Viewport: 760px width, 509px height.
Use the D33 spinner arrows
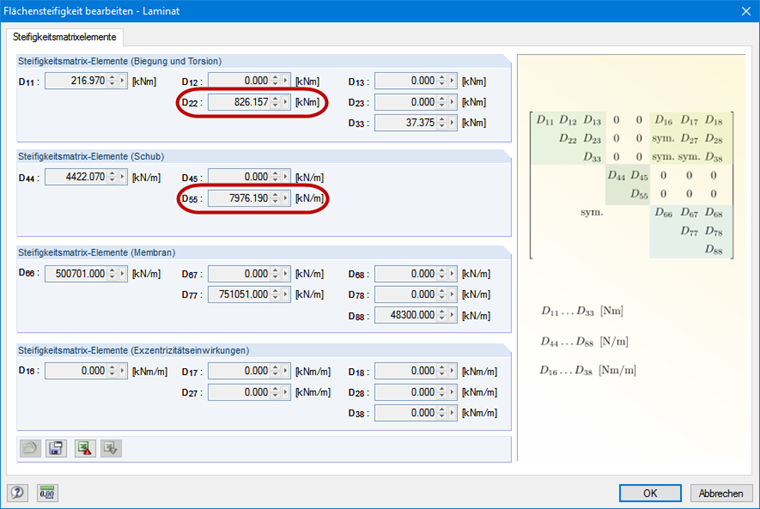coord(442,123)
